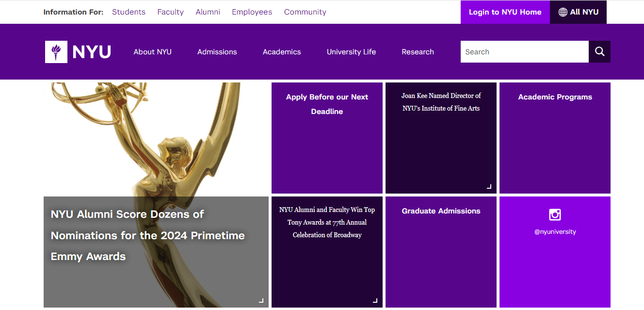Go to the Students information link
644x310 pixels.
129,12
